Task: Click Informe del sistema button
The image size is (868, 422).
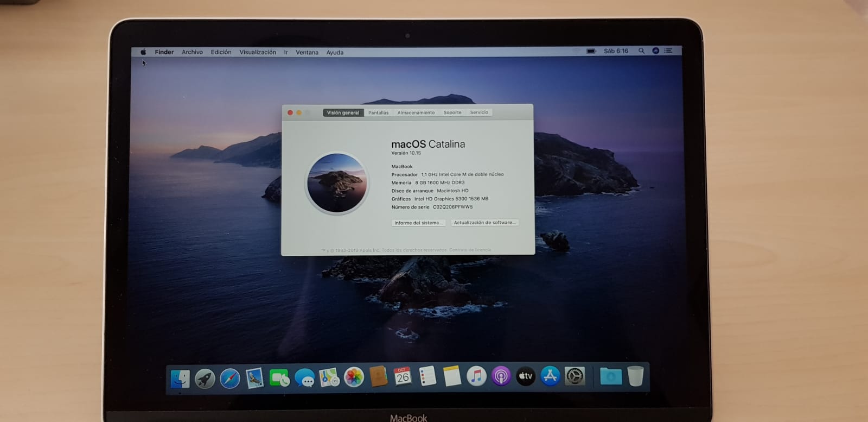Action: pos(418,223)
